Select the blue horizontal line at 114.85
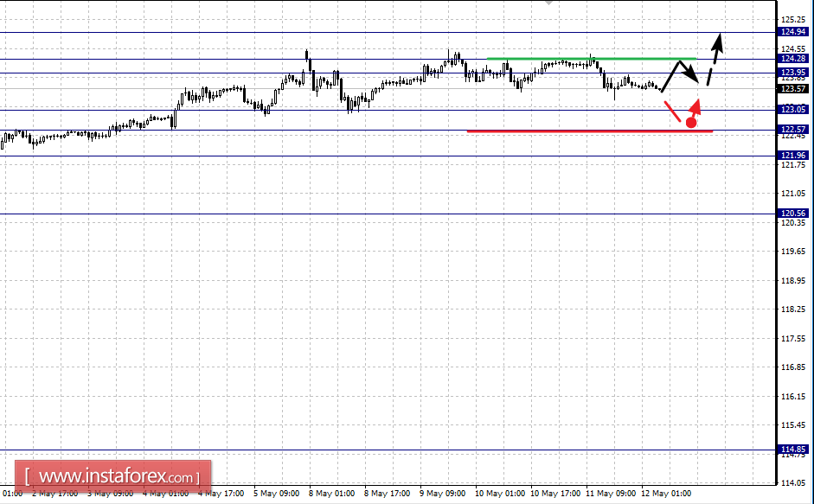814x504 pixels. click(x=388, y=450)
